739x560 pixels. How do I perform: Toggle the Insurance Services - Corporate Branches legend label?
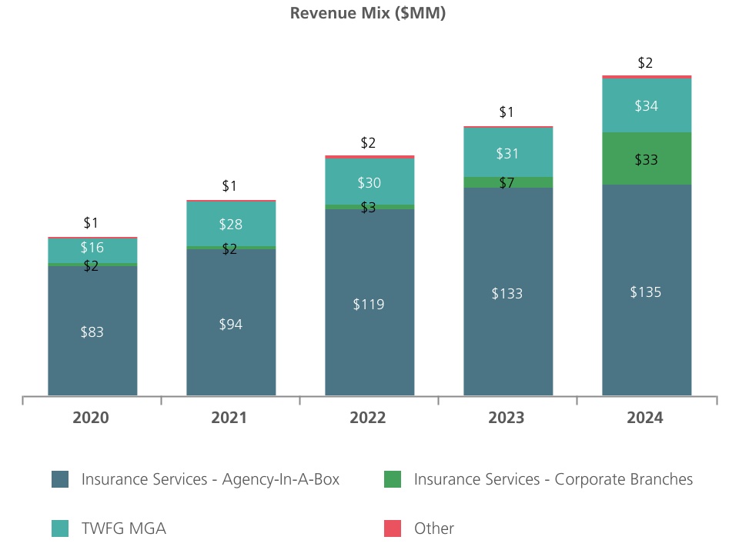[553, 479]
